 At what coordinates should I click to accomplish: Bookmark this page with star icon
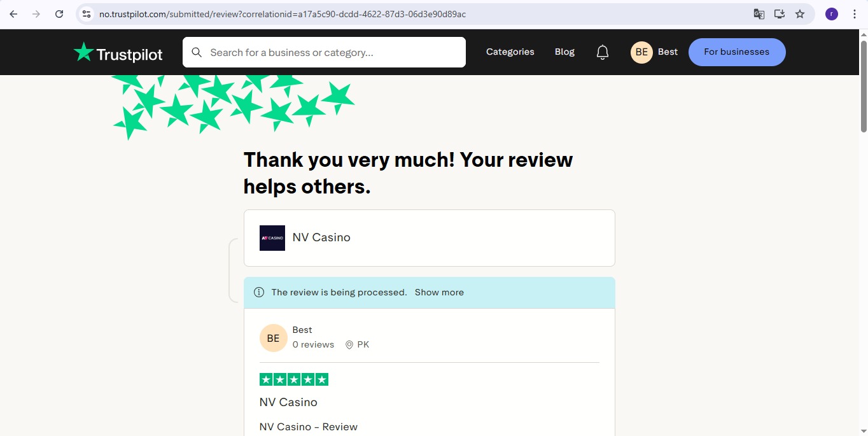coord(800,14)
